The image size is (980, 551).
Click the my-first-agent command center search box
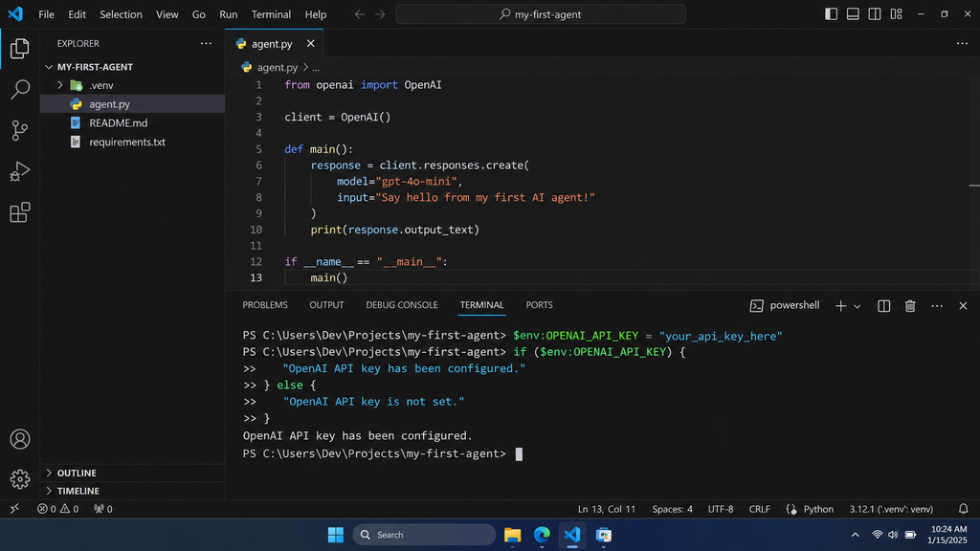click(541, 14)
